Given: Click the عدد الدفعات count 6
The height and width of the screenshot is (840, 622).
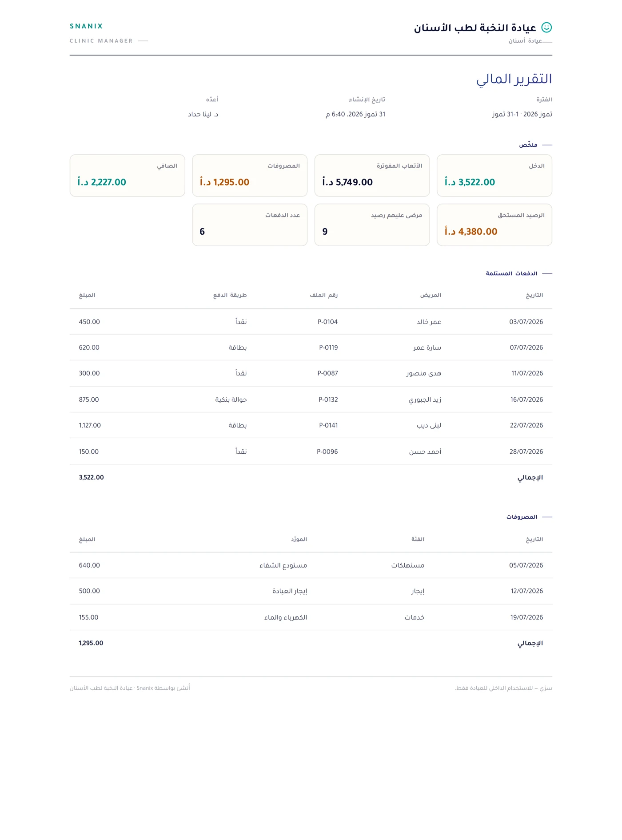Looking at the screenshot, I should point(202,232).
